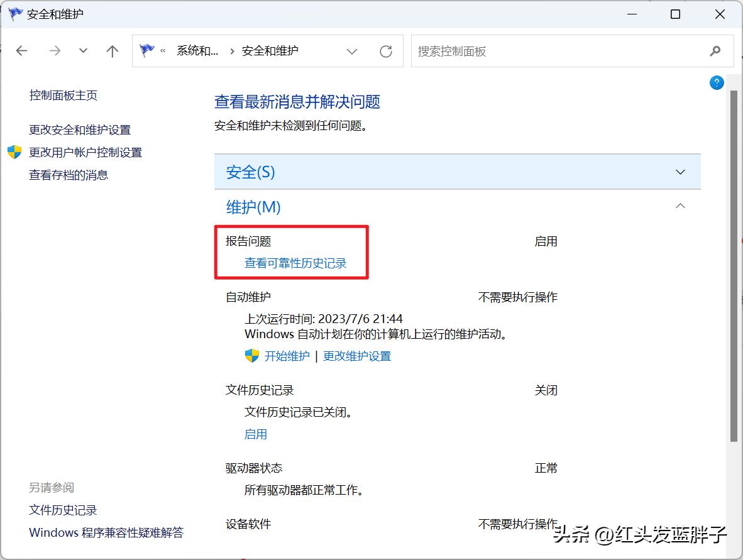This screenshot has height=560, width=743.
Task: Collapse the 维护(M) section
Action: (x=680, y=206)
